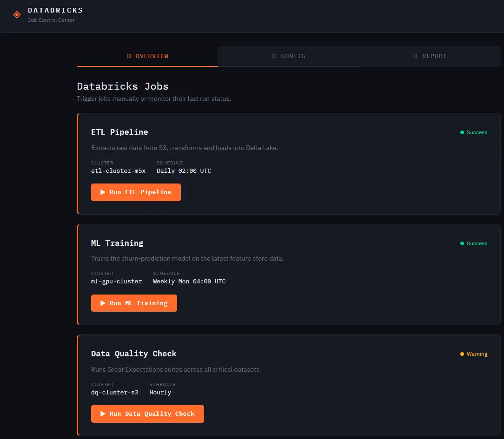Select the ETL Pipeline card title
The height and width of the screenshot is (439, 504).
pyautogui.click(x=119, y=132)
